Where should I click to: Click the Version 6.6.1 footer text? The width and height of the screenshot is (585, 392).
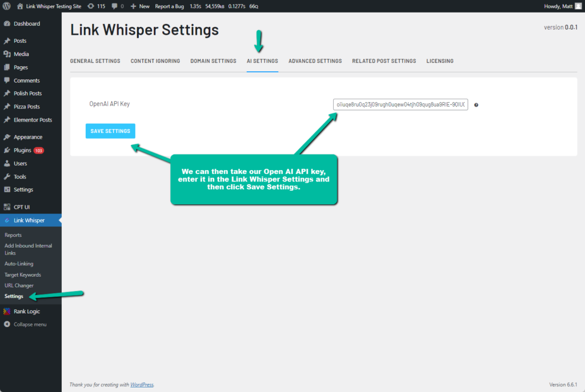[x=563, y=385]
